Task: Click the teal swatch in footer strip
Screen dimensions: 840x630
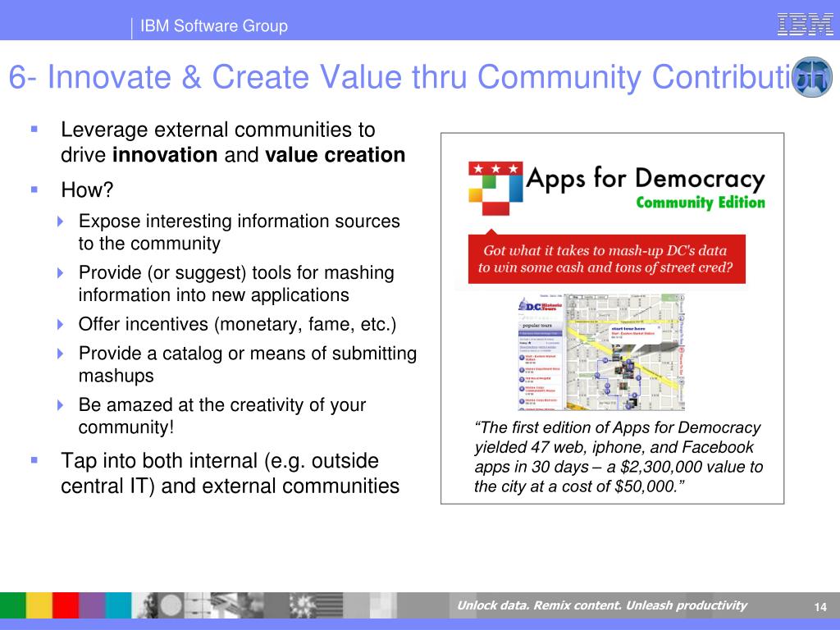Action: click(x=118, y=605)
